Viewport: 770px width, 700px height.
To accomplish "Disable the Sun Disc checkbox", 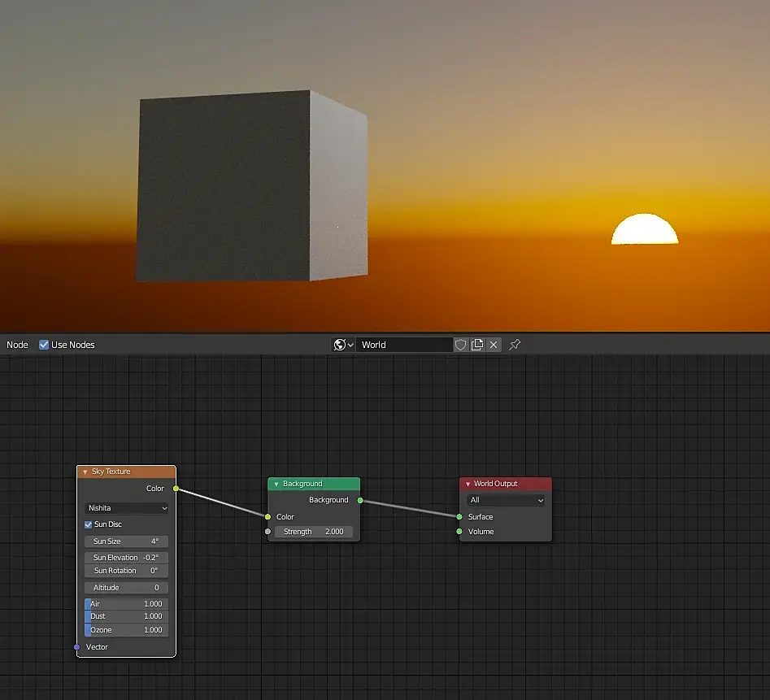I will point(89,524).
